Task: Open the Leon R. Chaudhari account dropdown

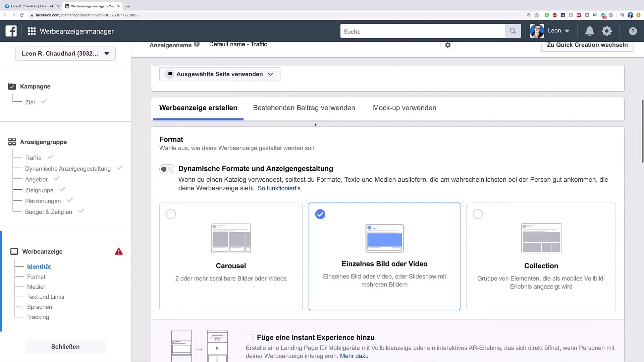Action: 65,54
